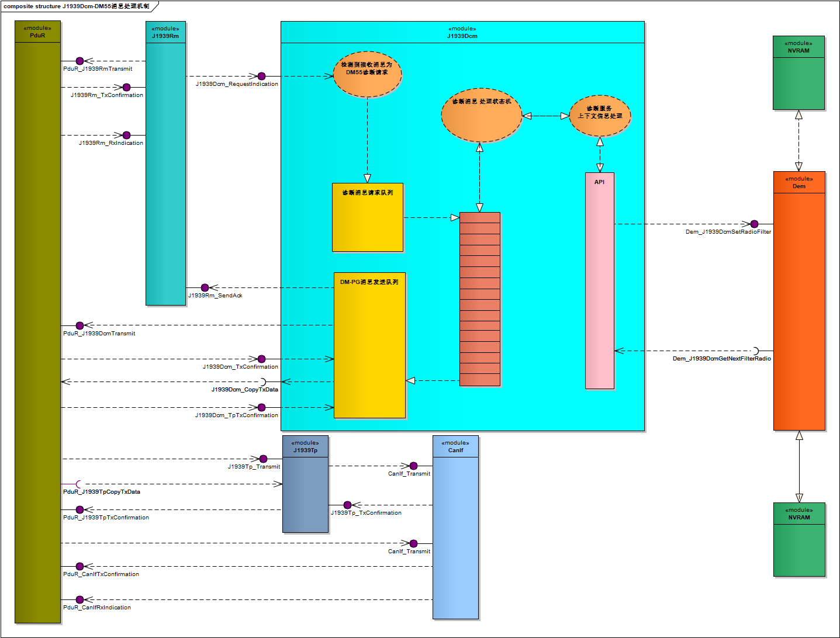This screenshot has width=840, height=638.
Task: Click the J1939Dcm_RequestIndication label text
Action: point(237,84)
